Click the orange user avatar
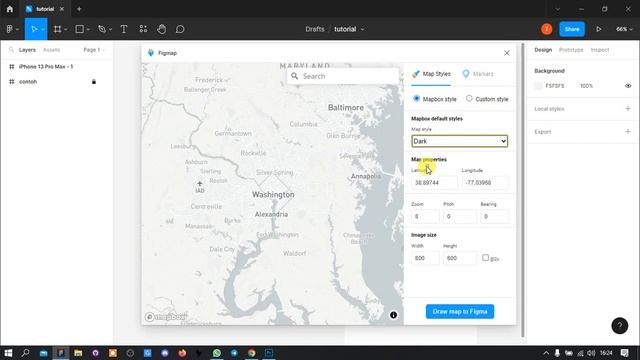The height and width of the screenshot is (360, 640). [547, 29]
